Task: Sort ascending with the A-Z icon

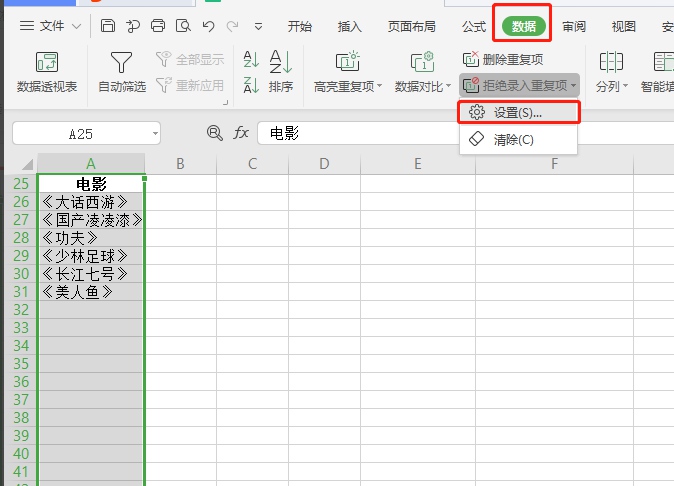Action: click(251, 59)
